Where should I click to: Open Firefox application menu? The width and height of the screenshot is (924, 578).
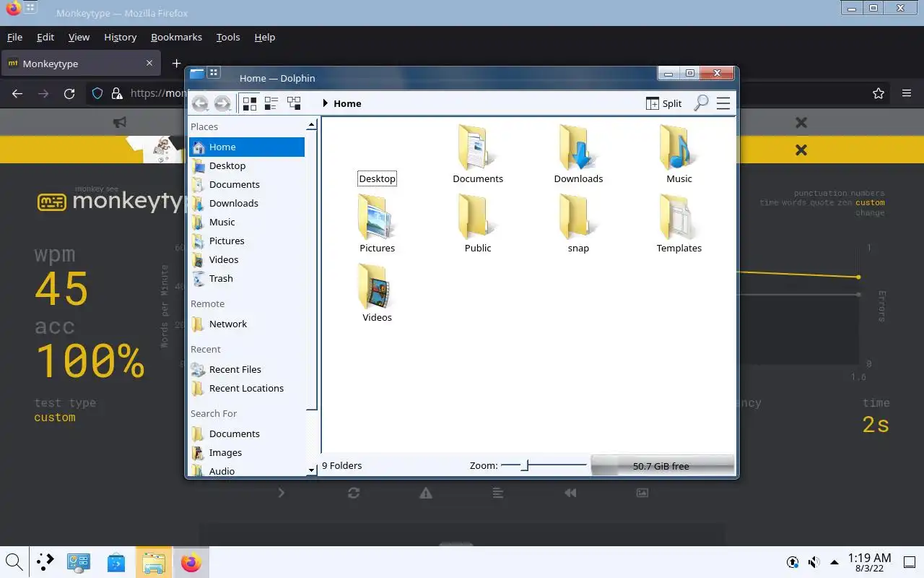[x=907, y=93]
